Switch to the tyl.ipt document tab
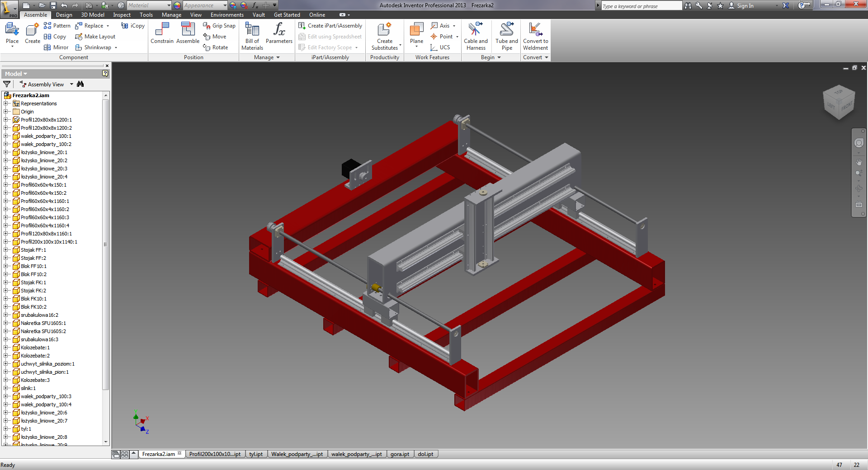Screen dimensions: 868x470 tap(256, 454)
